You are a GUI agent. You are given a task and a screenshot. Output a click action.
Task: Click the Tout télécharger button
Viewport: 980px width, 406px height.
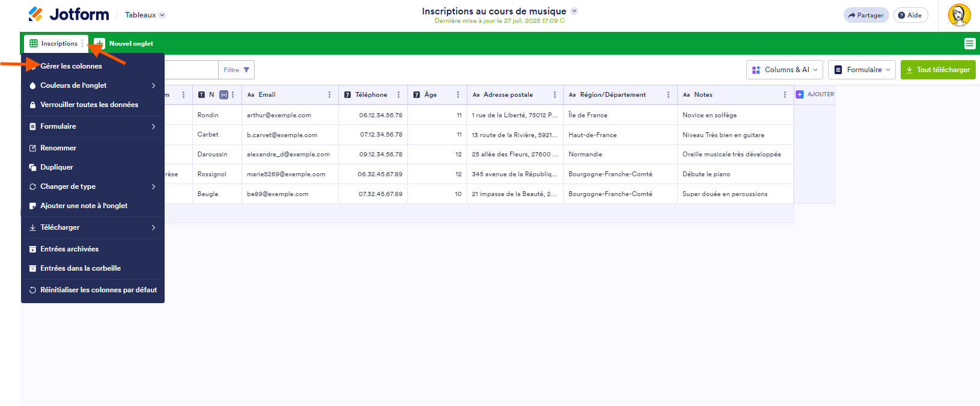(x=938, y=70)
